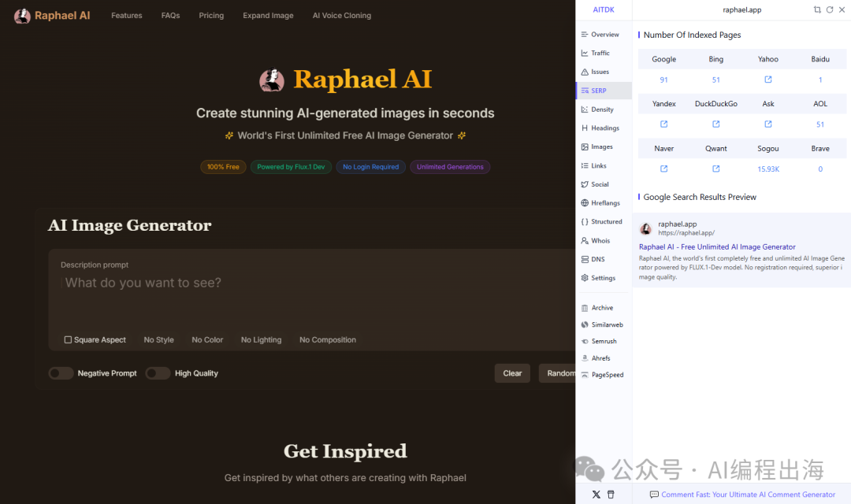Open the Yahoo indexed pages external link icon

768,80
